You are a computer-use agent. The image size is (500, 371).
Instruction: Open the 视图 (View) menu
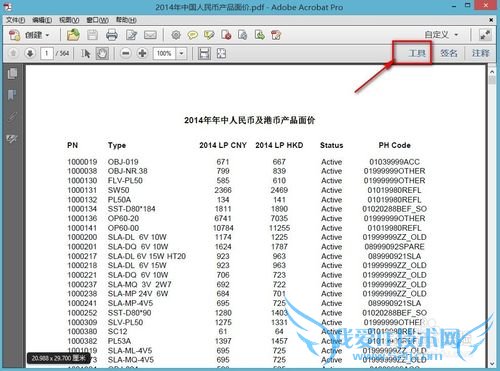(x=69, y=20)
